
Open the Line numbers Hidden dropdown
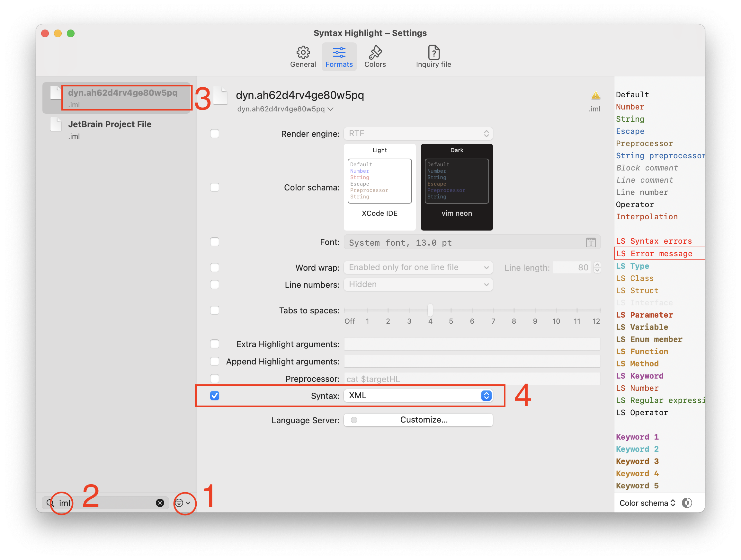[x=418, y=284]
